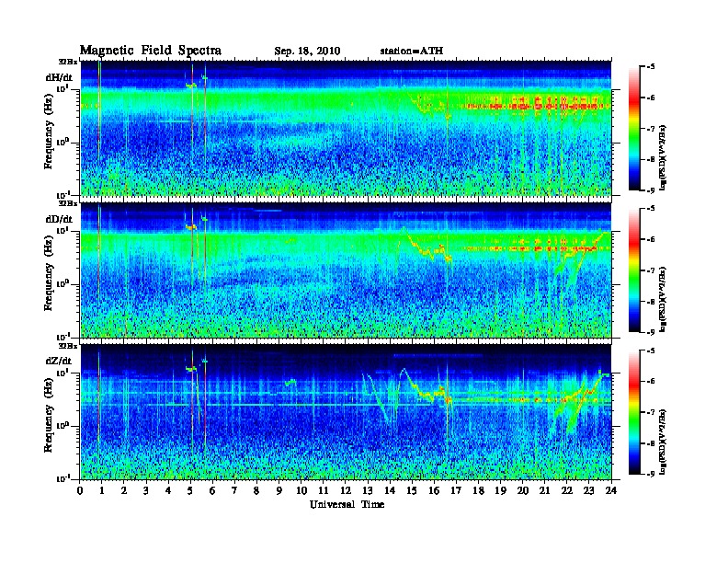Screen dimensions: 728x563
Task: Click hour 15 on time axis
Action: (413, 491)
